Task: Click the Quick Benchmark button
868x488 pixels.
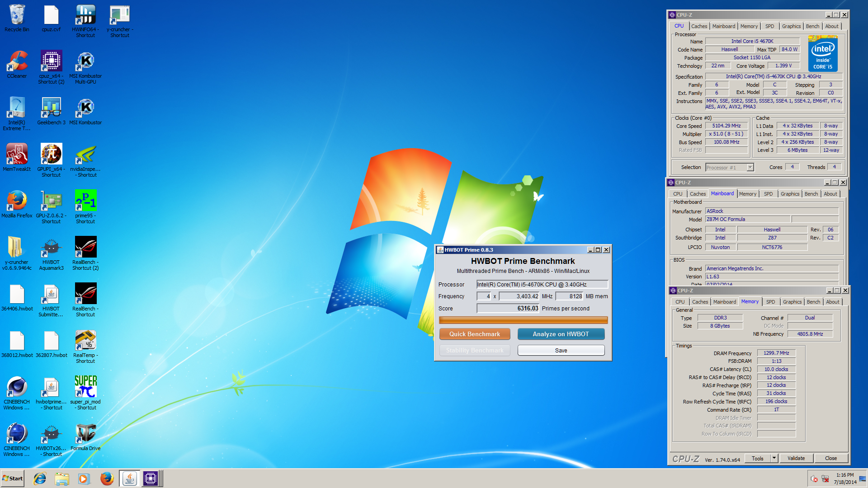Action: [x=475, y=334]
